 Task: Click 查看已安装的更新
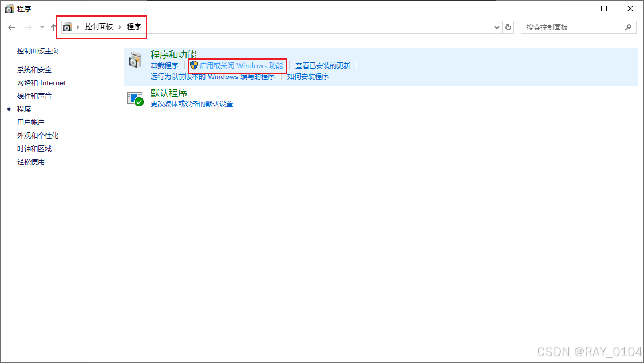click(323, 66)
